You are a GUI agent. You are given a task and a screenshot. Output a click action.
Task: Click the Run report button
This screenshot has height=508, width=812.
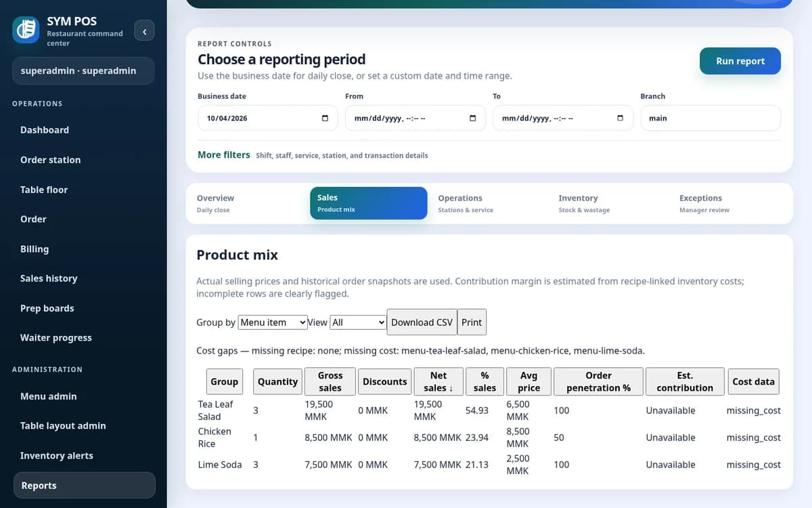[740, 61]
